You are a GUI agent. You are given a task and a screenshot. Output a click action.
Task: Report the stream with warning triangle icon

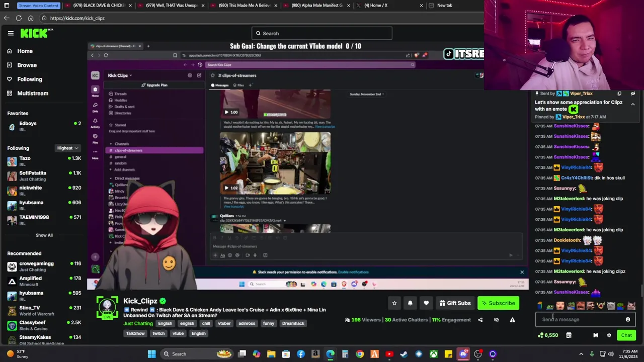pyautogui.click(x=512, y=320)
